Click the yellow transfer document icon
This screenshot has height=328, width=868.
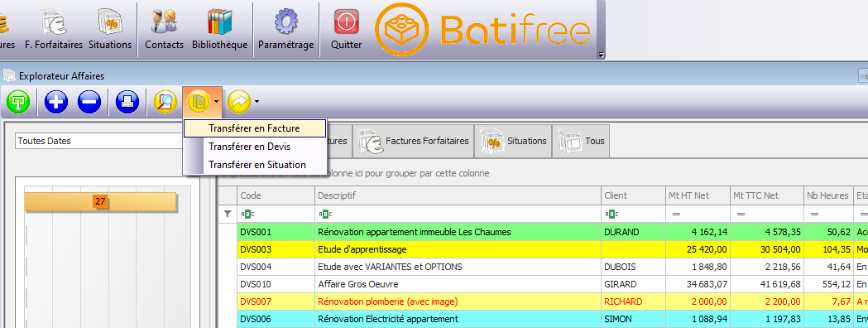pyautogui.click(x=199, y=102)
